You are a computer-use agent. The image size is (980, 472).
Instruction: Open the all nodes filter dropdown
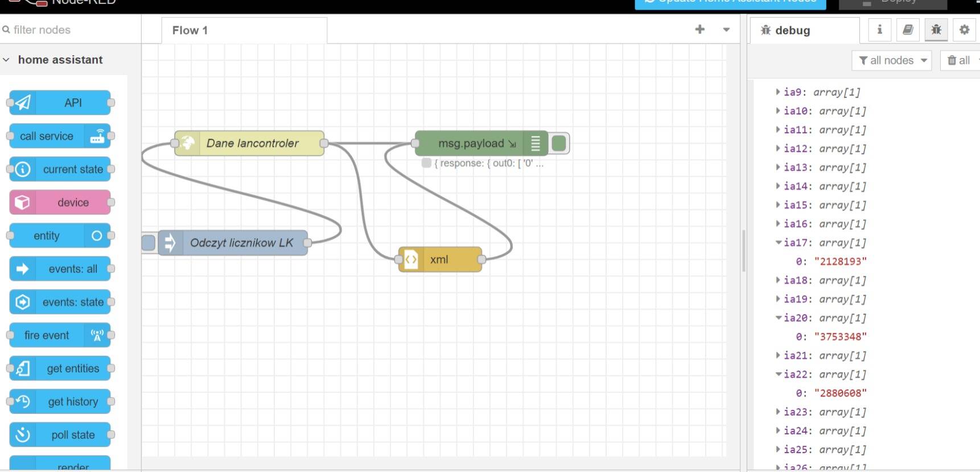tap(891, 60)
